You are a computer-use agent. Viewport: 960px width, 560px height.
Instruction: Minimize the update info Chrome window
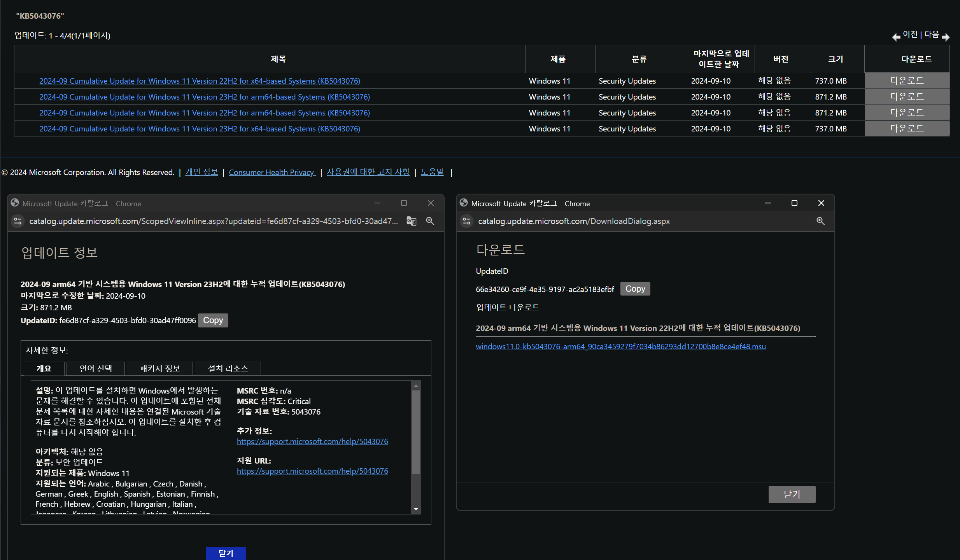[377, 203]
